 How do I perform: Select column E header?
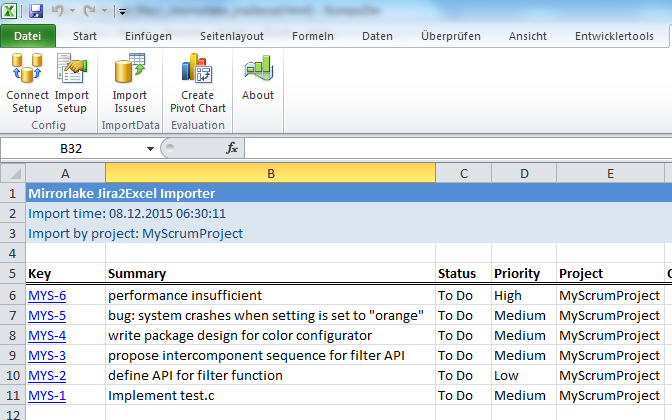[x=610, y=174]
